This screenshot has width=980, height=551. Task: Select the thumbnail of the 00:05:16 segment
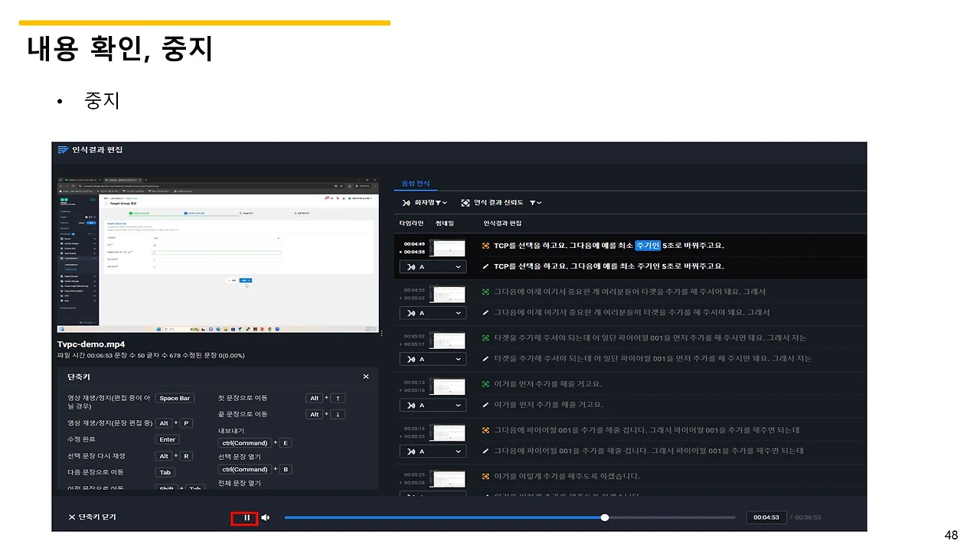pos(448,432)
